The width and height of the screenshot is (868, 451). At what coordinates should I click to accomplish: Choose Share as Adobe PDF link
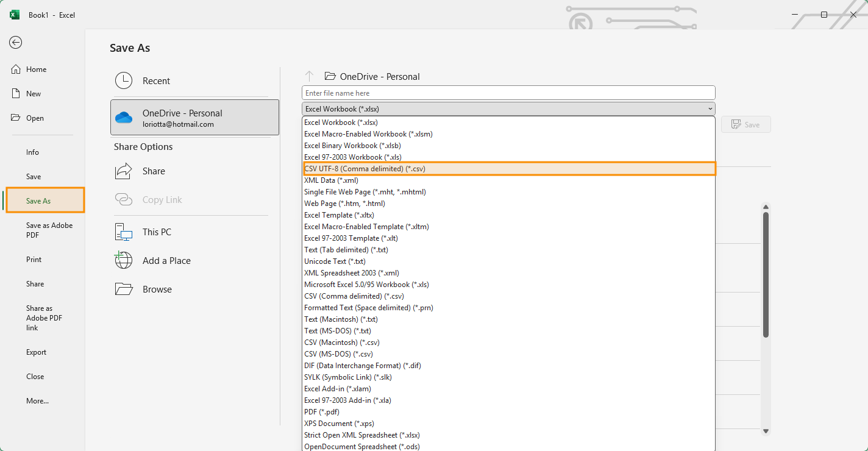tap(44, 318)
